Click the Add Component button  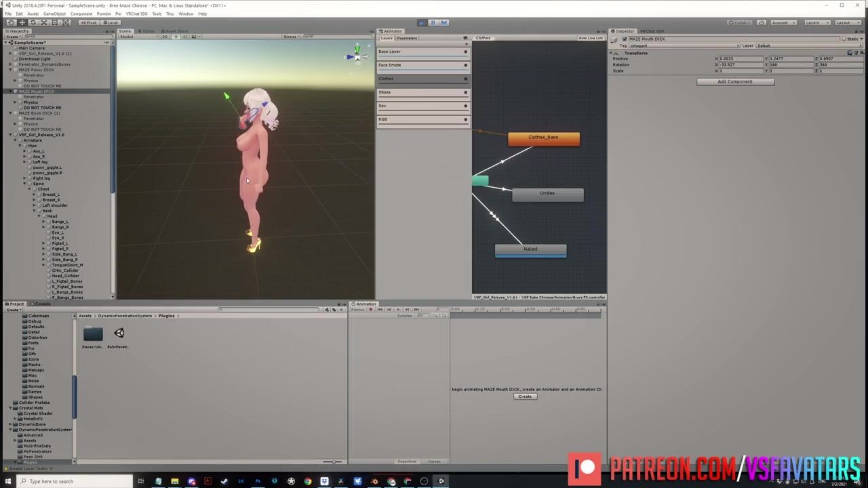point(735,81)
